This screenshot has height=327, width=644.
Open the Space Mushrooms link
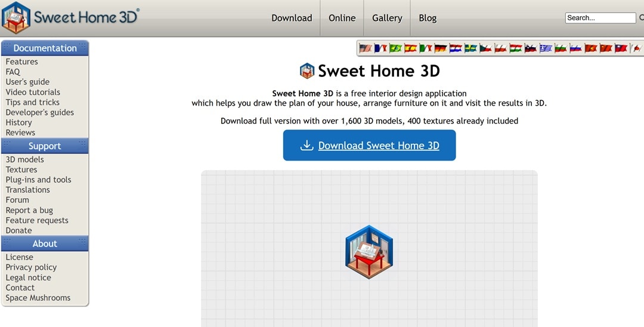(x=38, y=298)
